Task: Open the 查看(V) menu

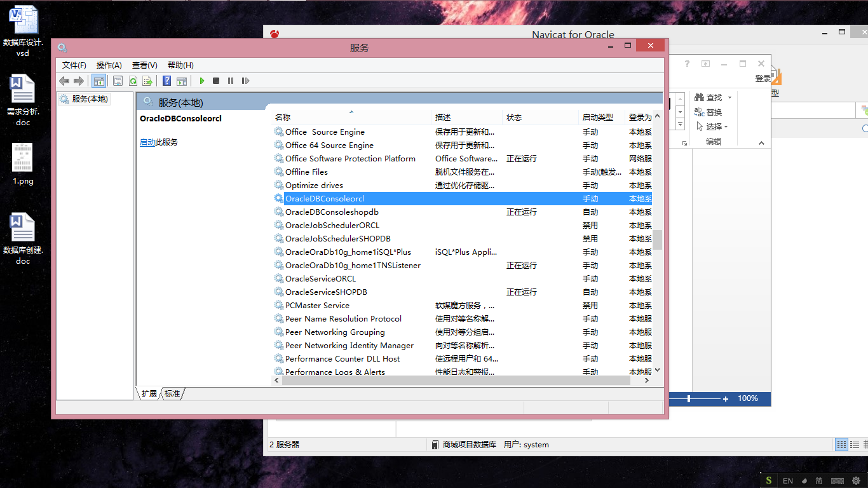Action: [144, 65]
